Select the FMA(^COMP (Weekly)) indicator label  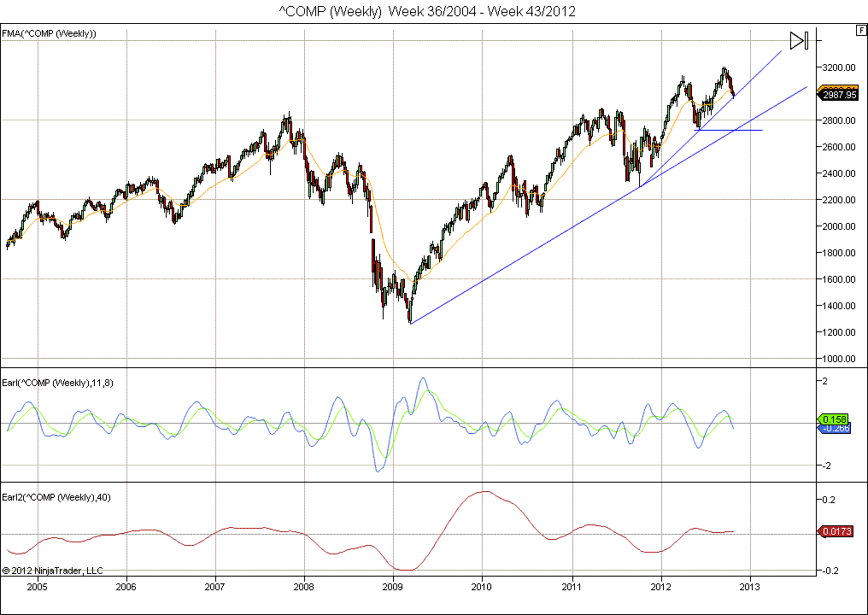click(49, 33)
